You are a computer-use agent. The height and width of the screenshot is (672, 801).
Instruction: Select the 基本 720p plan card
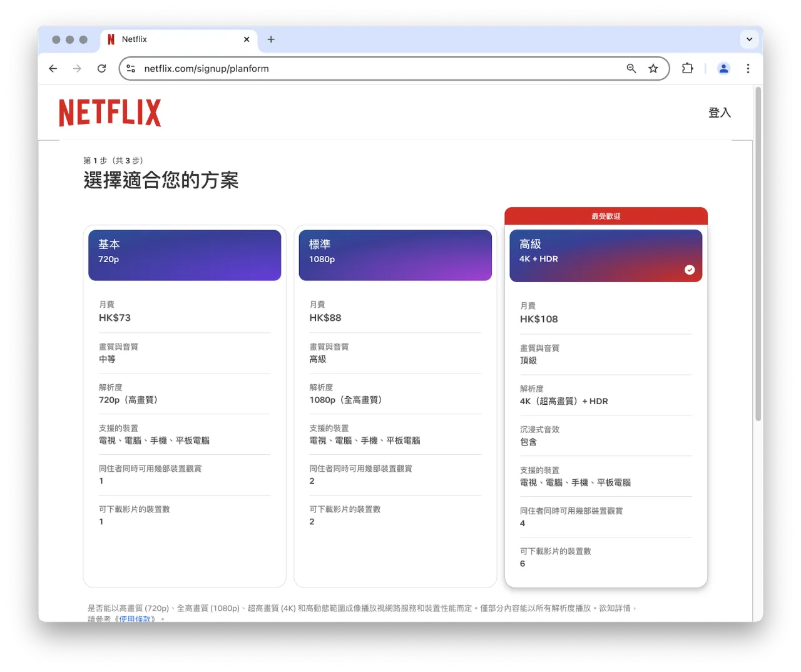point(185,255)
